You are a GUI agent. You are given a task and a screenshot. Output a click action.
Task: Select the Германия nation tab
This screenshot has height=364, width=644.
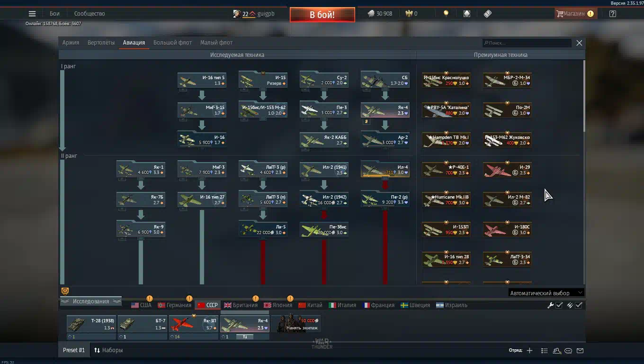[174, 305]
